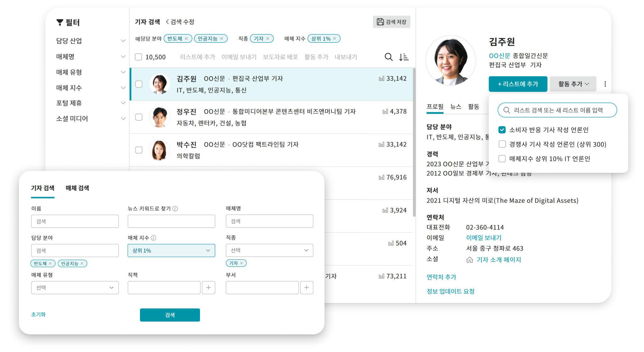Go back via 검색 수정 link
644x352 pixels.
180,22
